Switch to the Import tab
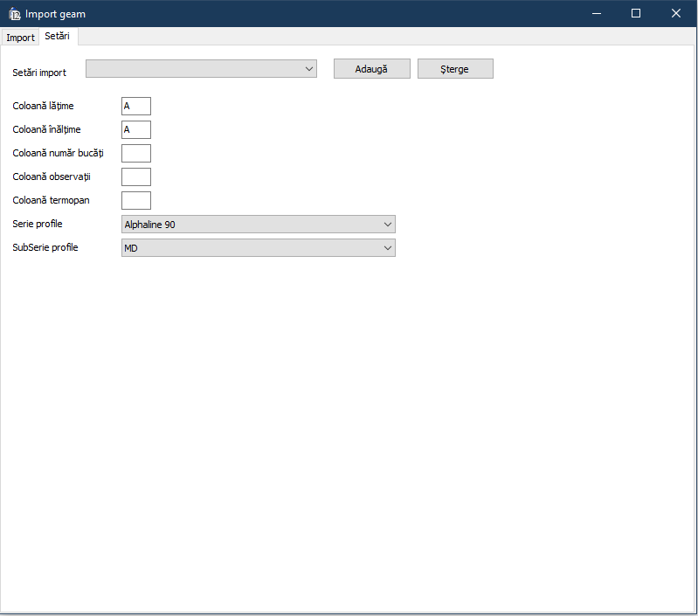Viewport: 698px width, 616px height. pyautogui.click(x=20, y=38)
